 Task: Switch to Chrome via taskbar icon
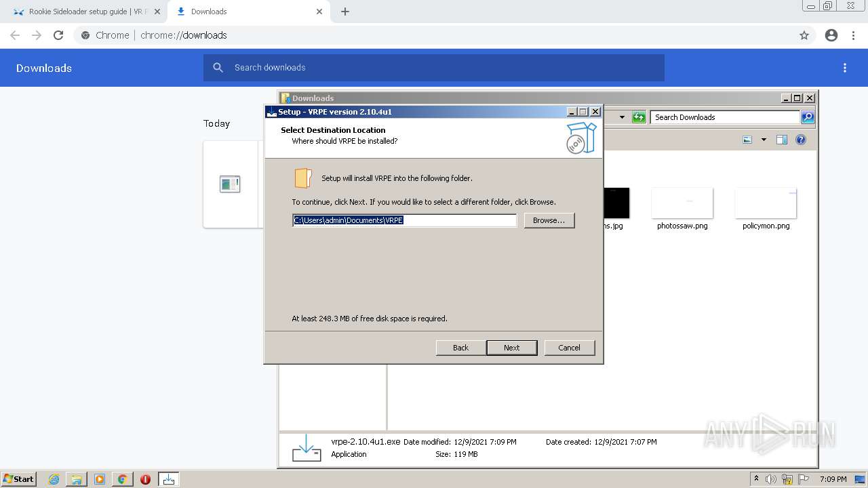point(123,479)
